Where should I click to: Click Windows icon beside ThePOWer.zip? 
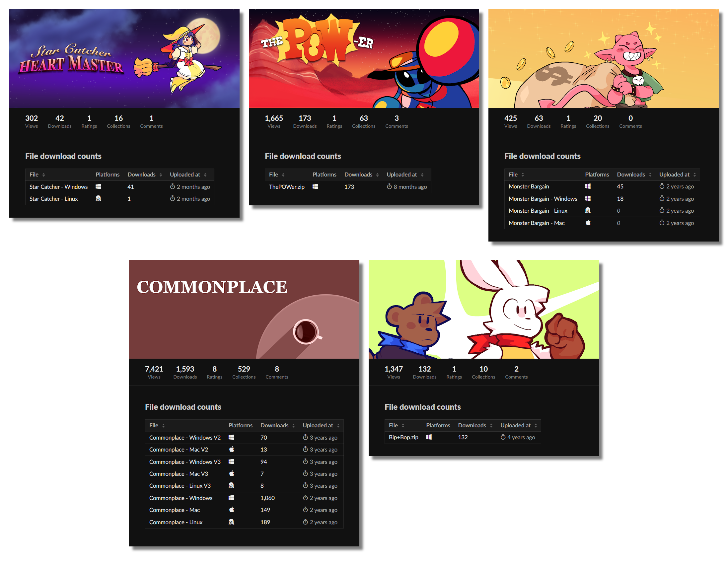[315, 187]
